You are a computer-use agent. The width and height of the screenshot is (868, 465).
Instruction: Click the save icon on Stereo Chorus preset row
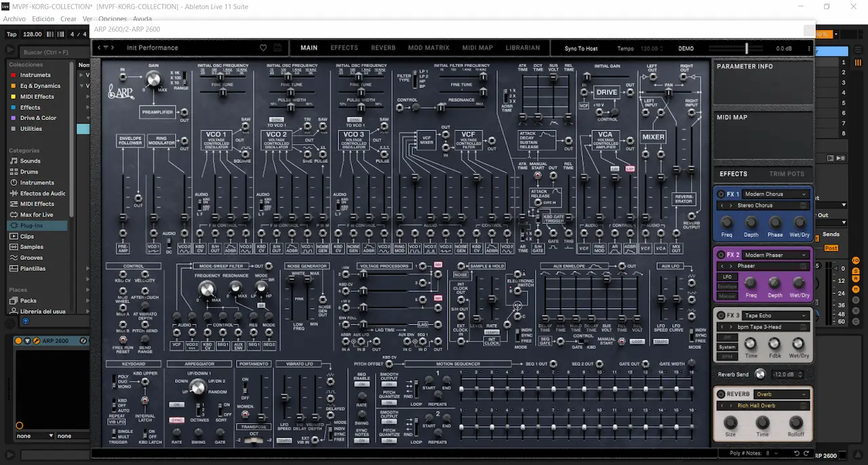(804, 205)
